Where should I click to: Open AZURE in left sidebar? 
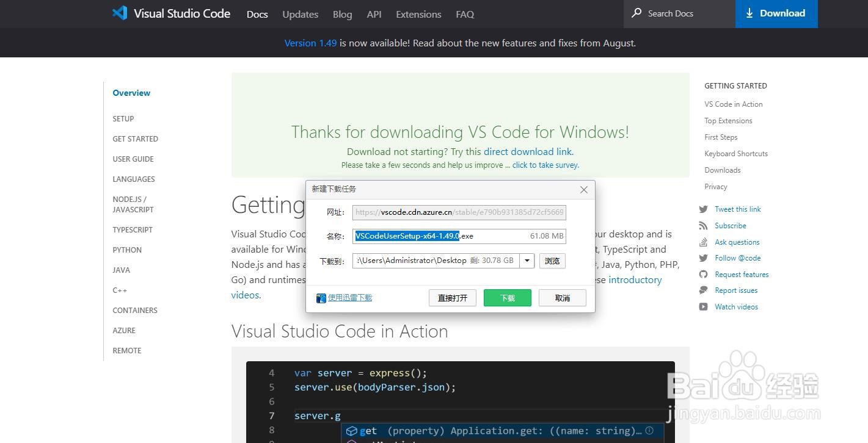(x=124, y=330)
